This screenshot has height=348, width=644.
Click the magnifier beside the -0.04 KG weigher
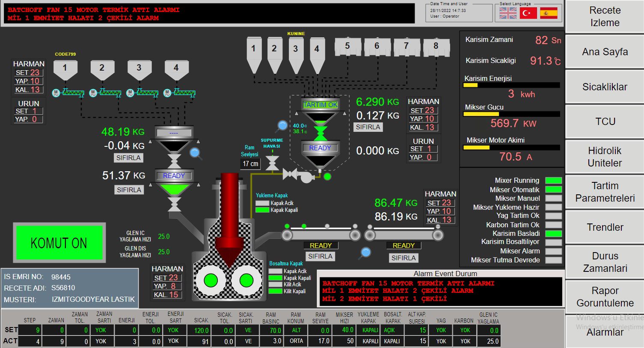tap(195, 152)
